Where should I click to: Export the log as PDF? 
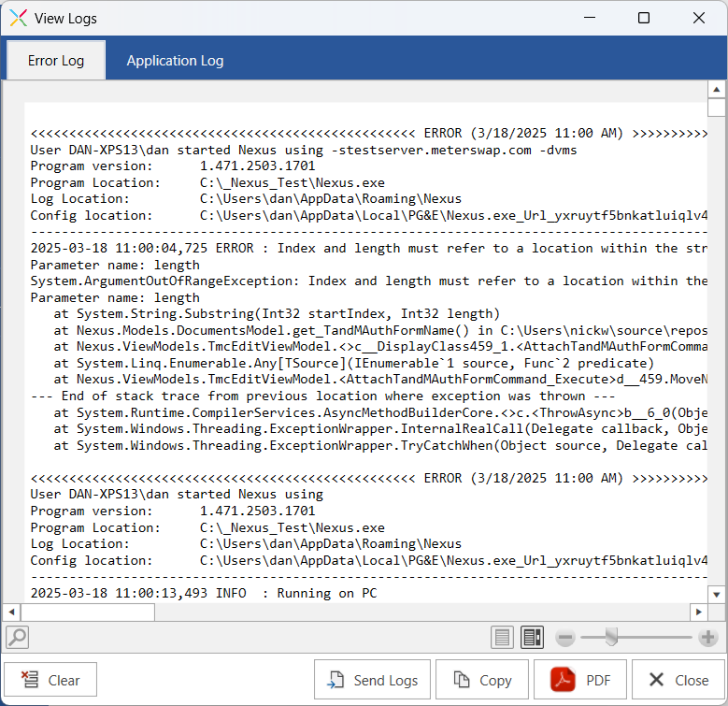coord(580,680)
